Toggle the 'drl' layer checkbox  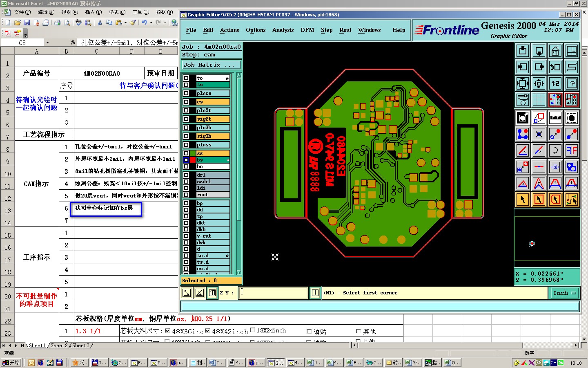186,175
